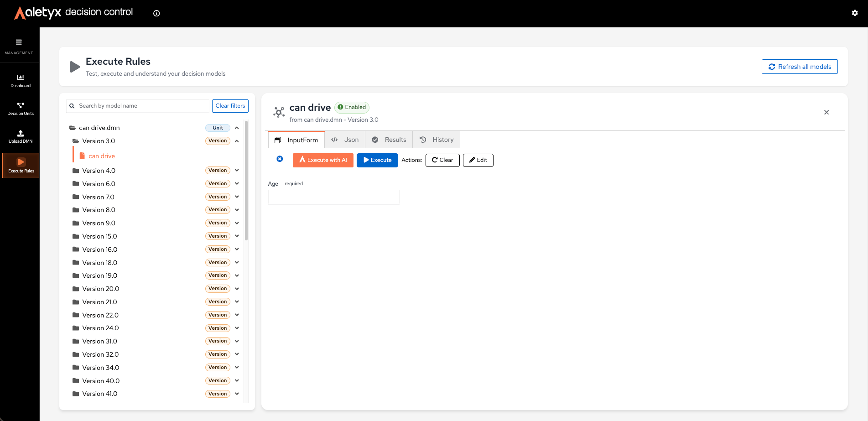The image size is (868, 421).
Task: Click the can drive file icon
Action: coord(82,156)
